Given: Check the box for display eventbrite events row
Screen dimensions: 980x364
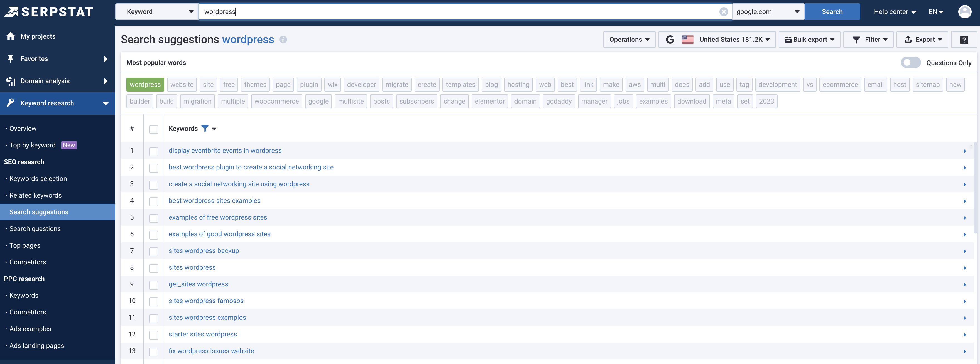Looking at the screenshot, I should (x=154, y=151).
